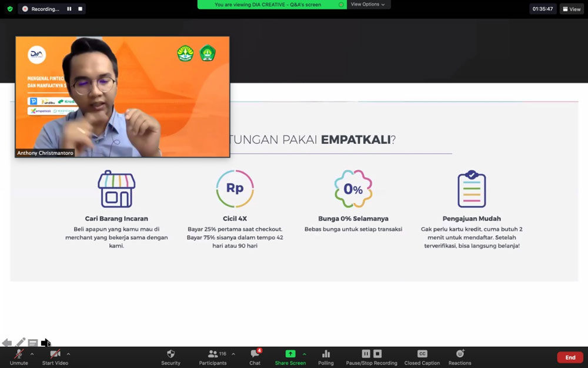Click the Bunga 0% Selamanya heading

[353, 218]
